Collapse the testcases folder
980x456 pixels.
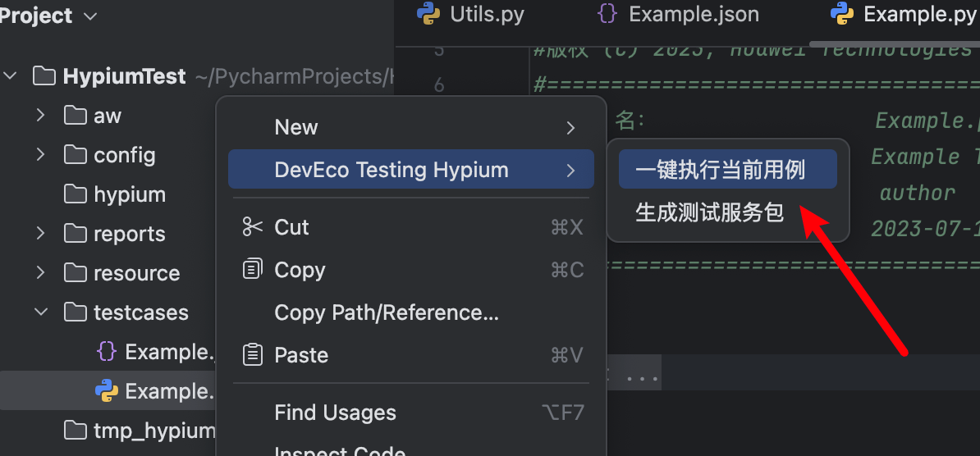point(40,312)
